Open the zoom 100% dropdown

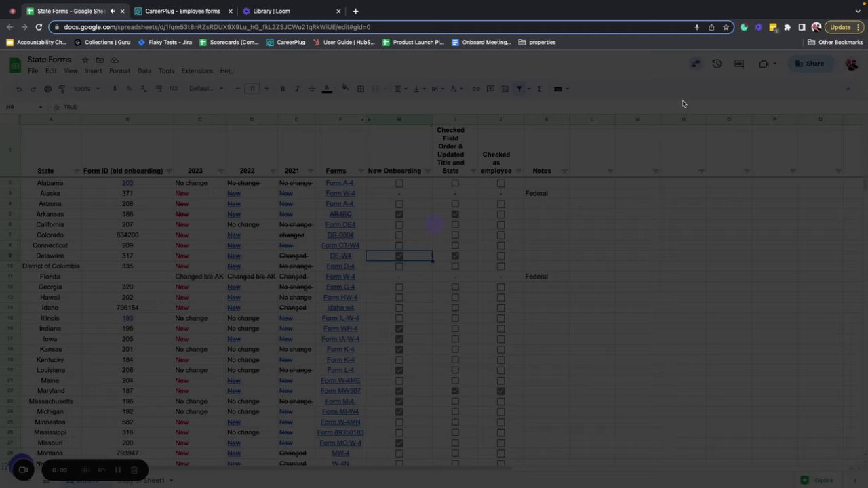pos(86,89)
